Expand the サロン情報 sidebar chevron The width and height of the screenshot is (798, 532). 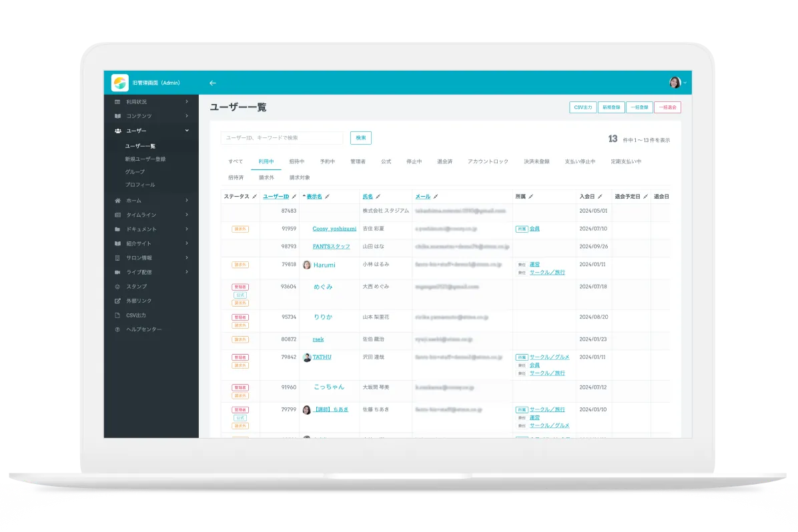coord(187,257)
